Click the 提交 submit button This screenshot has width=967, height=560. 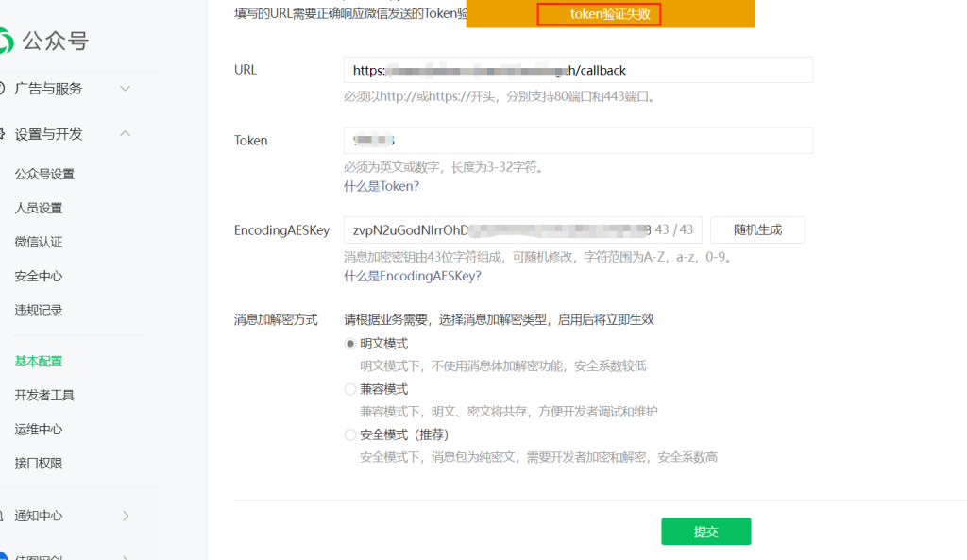(705, 531)
